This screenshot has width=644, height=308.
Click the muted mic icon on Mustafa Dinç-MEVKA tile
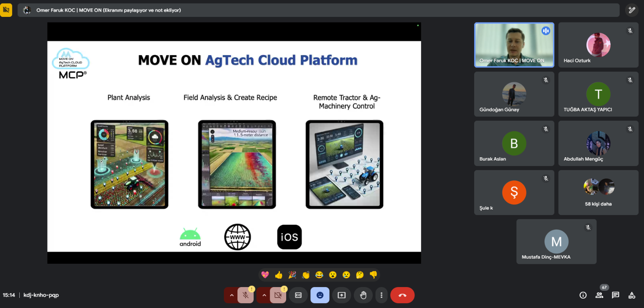point(588,228)
